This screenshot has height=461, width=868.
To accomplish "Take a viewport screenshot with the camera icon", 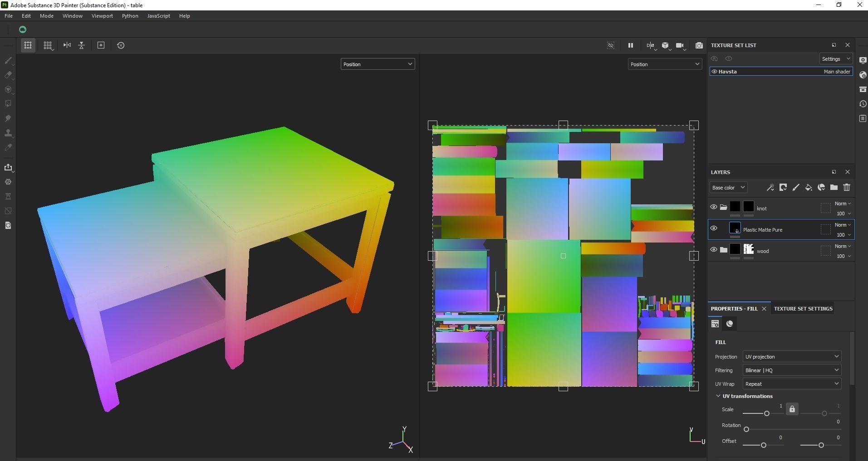I will tap(699, 45).
